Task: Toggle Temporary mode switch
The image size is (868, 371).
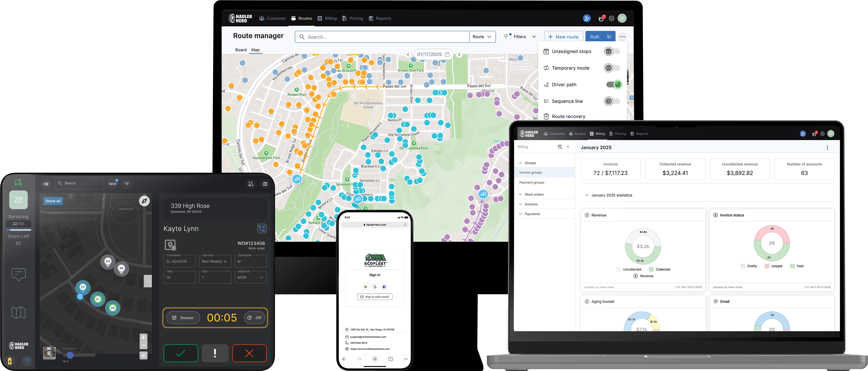Action: point(612,68)
